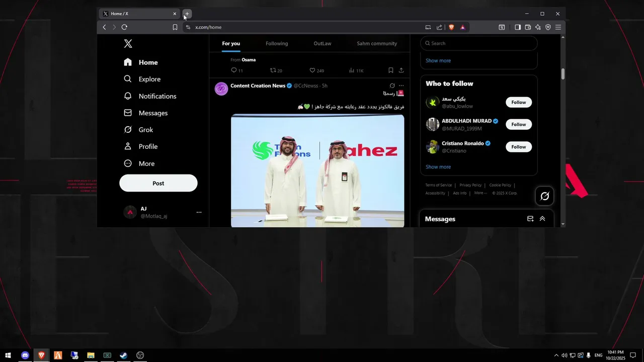Like the post with 249 likes

(x=312, y=70)
